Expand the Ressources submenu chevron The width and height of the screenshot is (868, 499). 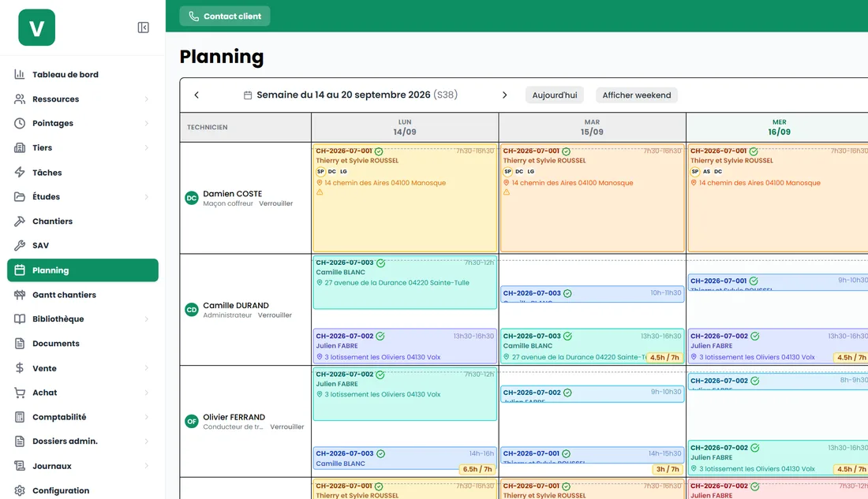147,99
